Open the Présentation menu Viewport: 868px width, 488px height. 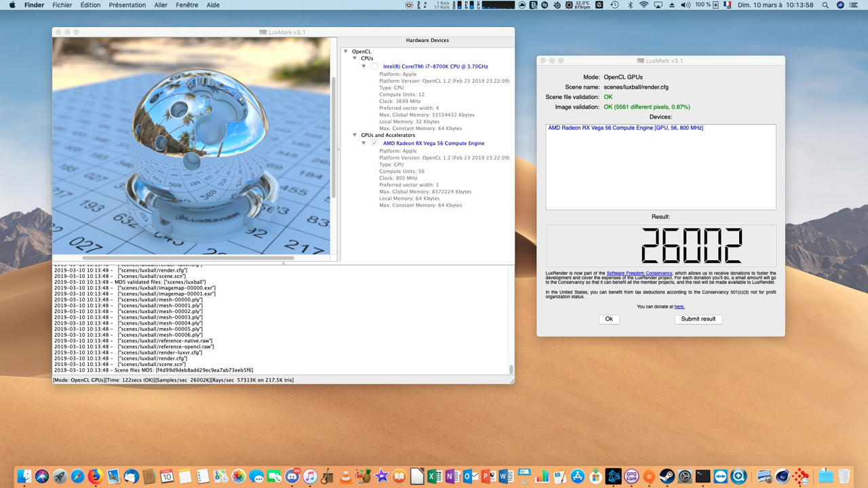pyautogui.click(x=127, y=5)
